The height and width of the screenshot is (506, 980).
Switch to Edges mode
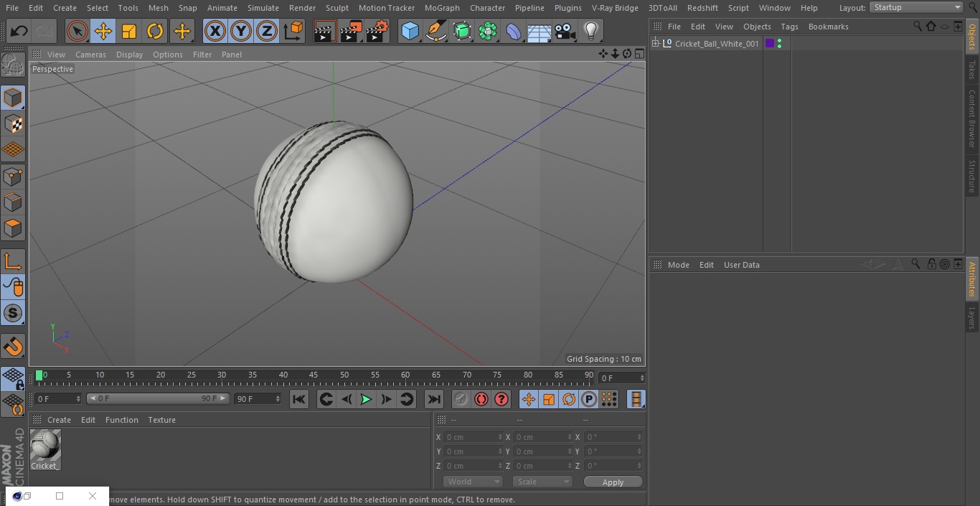pos(13,202)
